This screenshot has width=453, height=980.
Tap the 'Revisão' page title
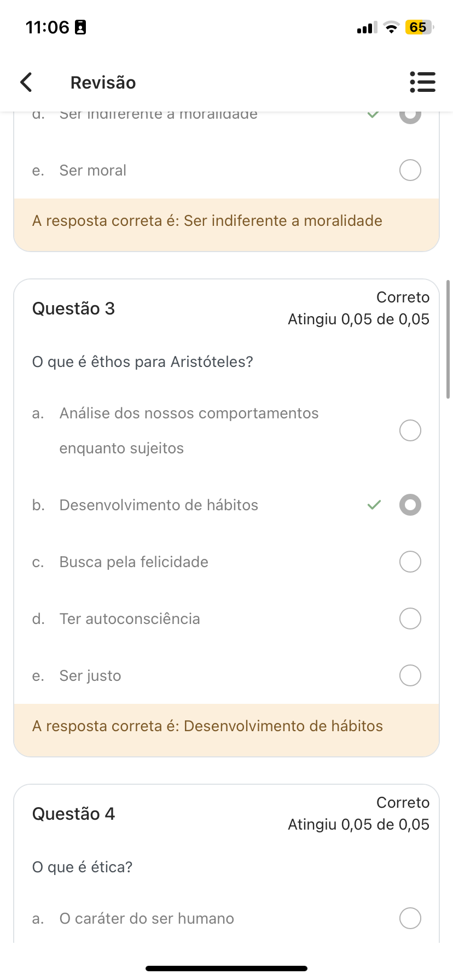103,83
